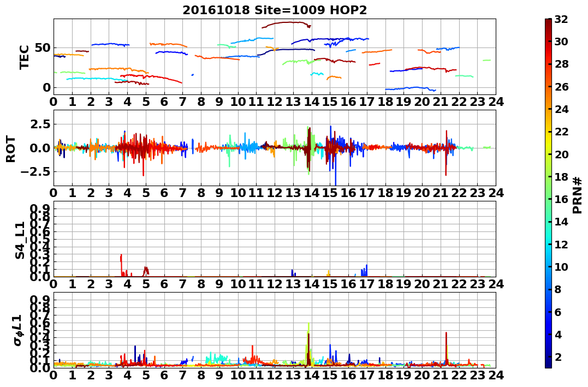588x387 pixels.
Task: Click hour 24 tick under the TEC panel
Action: (496, 102)
